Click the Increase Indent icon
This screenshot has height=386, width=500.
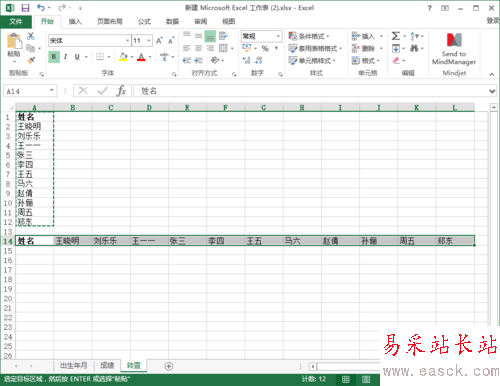pyautogui.click(x=199, y=60)
